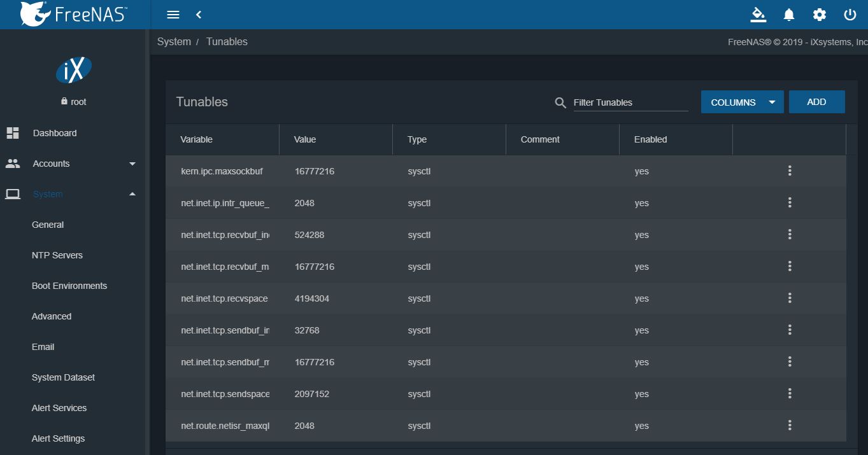Image resolution: width=868 pixels, height=455 pixels.
Task: Open options menu for kern.ipc.maxsockbuf row
Action: pyautogui.click(x=790, y=171)
